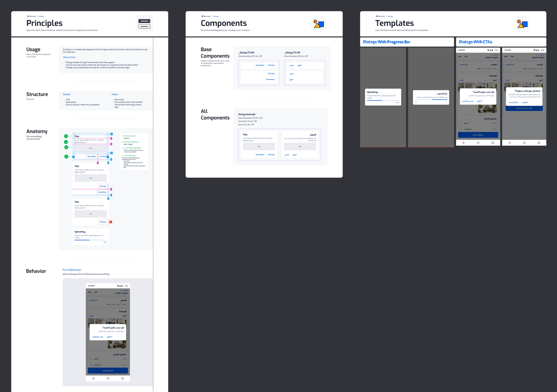Click the shapes icon on the Templates page header
557x392 pixels.
(x=523, y=24)
